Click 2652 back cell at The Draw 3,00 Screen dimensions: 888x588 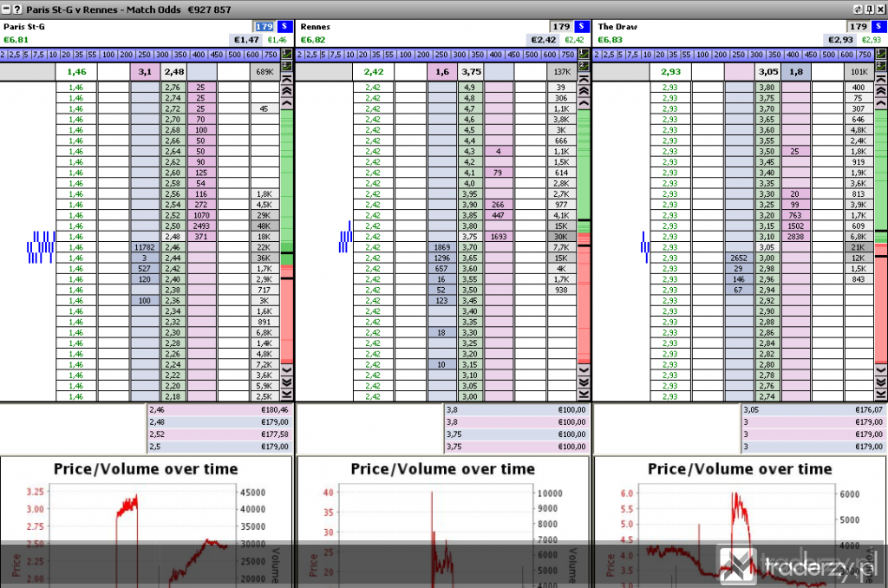pyautogui.click(x=739, y=258)
